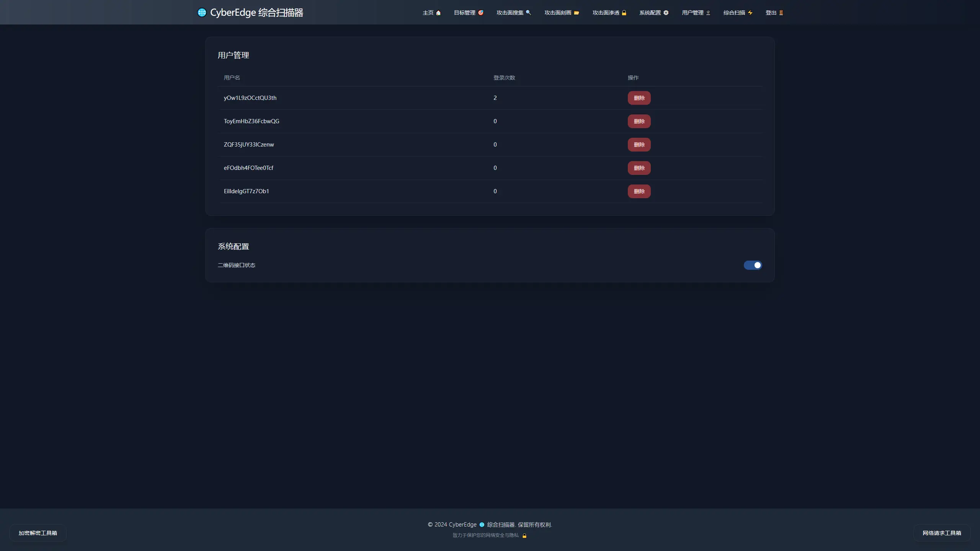Toggle the 二维码接口状态 switch
980x551 pixels.
click(x=753, y=265)
